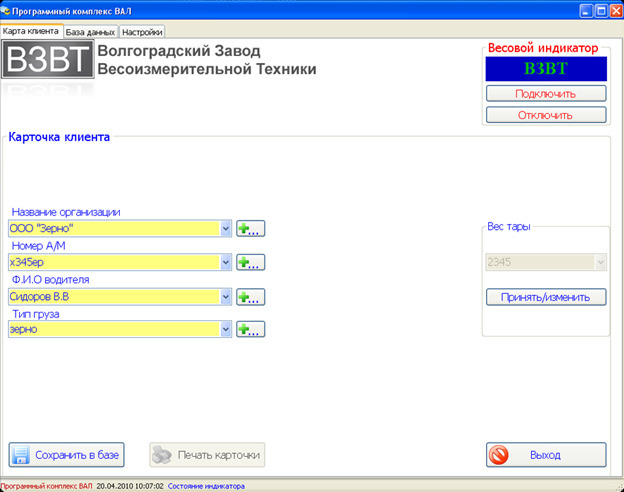
Task: Add a new cargo type with the plus button
Action: click(x=250, y=329)
